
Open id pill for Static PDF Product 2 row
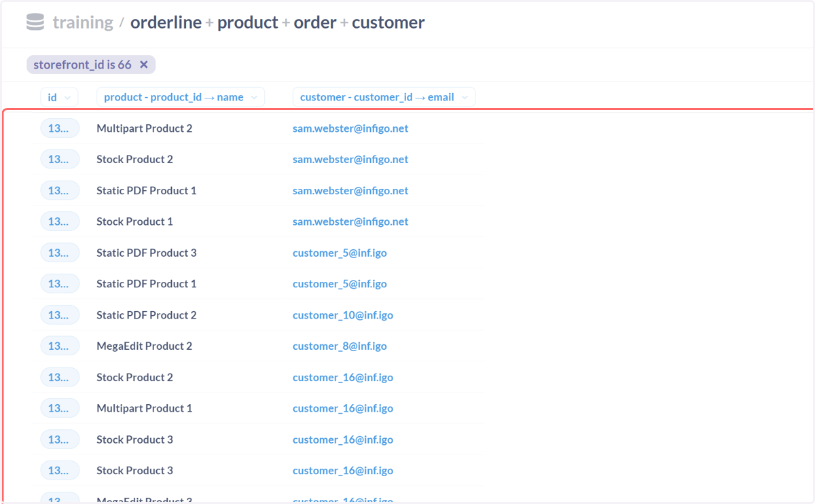(x=60, y=315)
